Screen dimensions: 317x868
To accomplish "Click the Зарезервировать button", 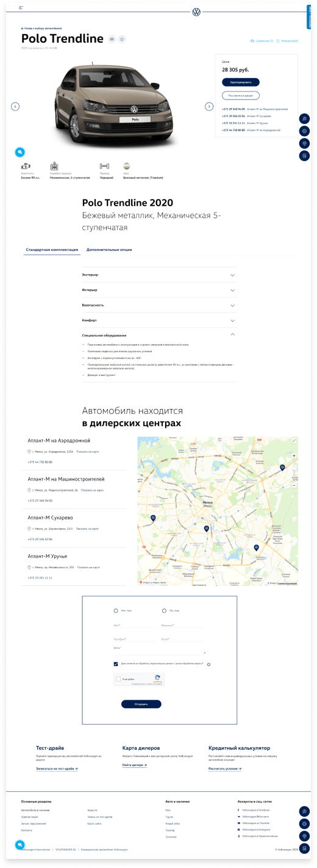I will click(241, 81).
